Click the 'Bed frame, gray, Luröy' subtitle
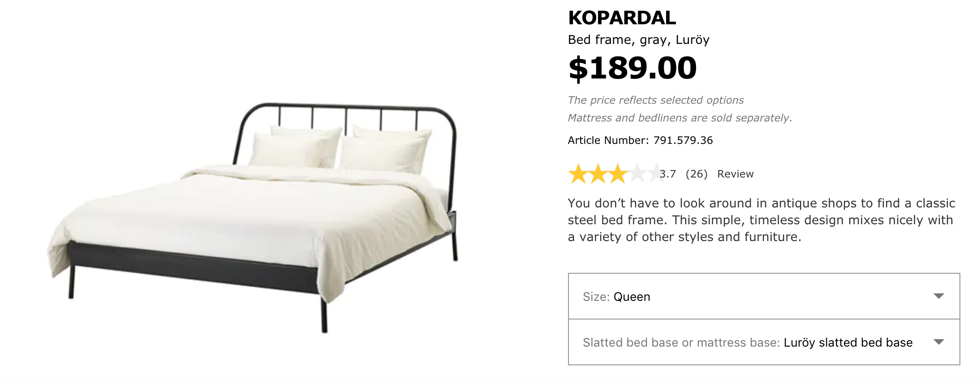 pyautogui.click(x=639, y=40)
